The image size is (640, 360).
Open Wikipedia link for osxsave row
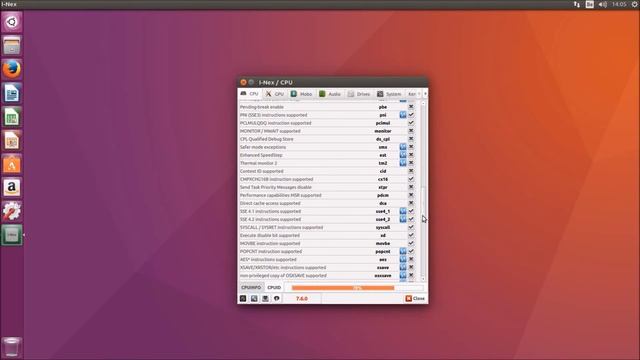[402, 276]
